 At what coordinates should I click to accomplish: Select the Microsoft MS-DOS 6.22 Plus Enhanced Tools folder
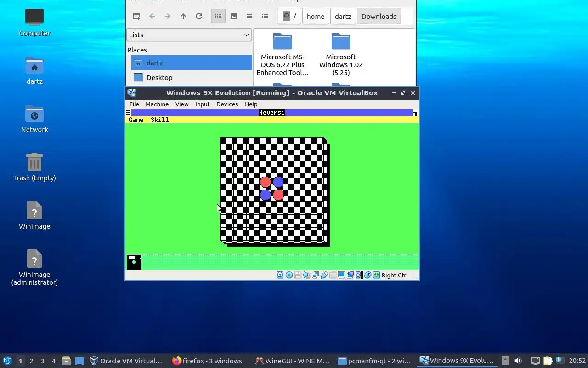283,54
